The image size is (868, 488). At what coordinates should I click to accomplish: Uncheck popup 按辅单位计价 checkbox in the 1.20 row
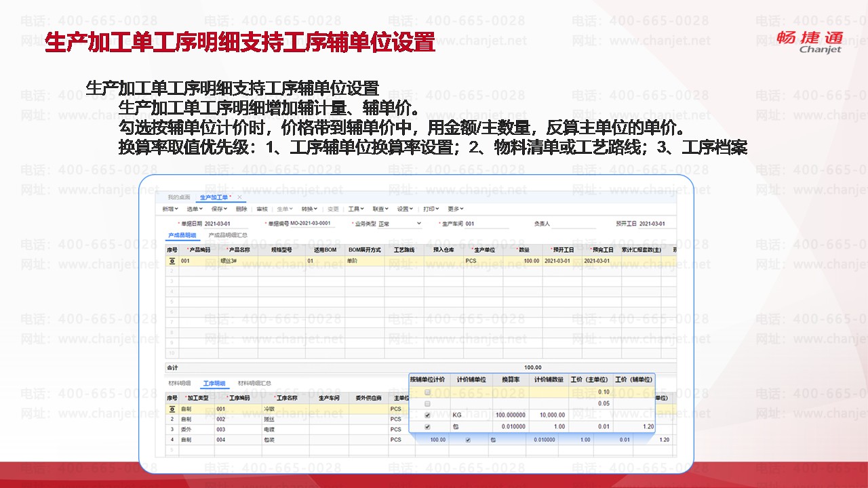(x=427, y=426)
